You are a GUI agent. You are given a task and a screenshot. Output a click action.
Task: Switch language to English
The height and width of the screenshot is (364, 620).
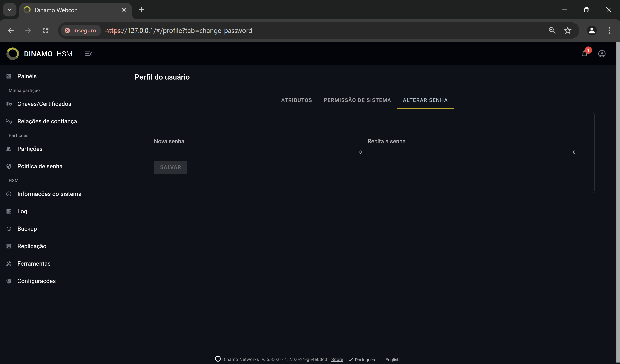pyautogui.click(x=392, y=360)
